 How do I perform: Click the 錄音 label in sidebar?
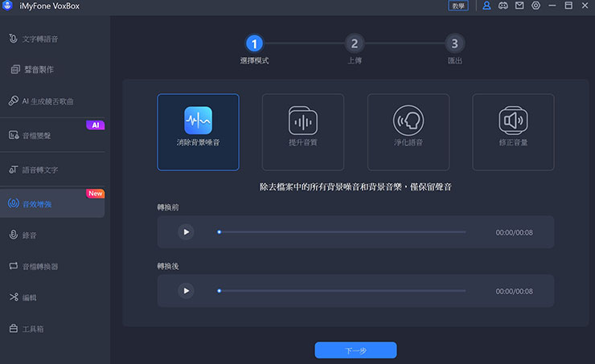(29, 235)
